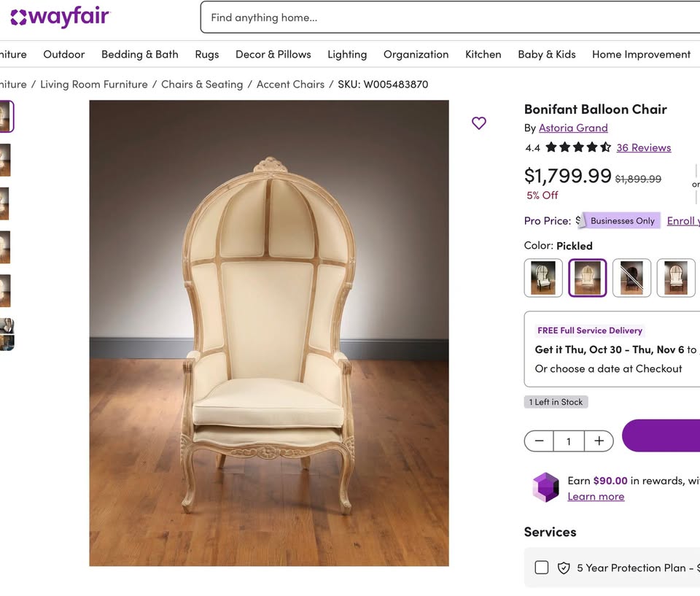Open the 36 Reviews link
Image resolution: width=700 pixels, height=596 pixels.
[643, 147]
